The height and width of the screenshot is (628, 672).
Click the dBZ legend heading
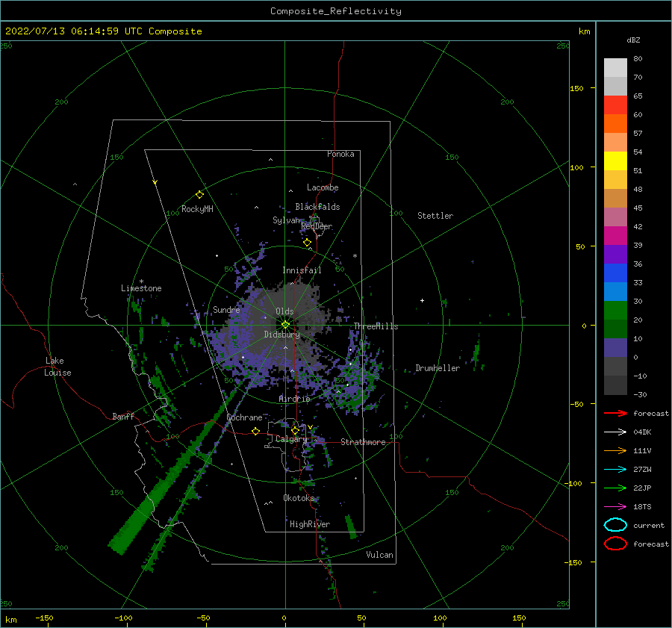(633, 40)
